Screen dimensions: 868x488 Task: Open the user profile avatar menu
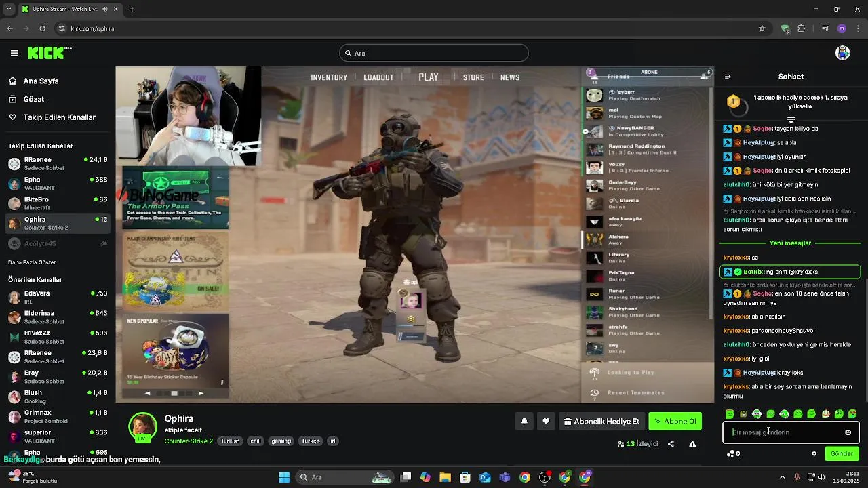843,53
